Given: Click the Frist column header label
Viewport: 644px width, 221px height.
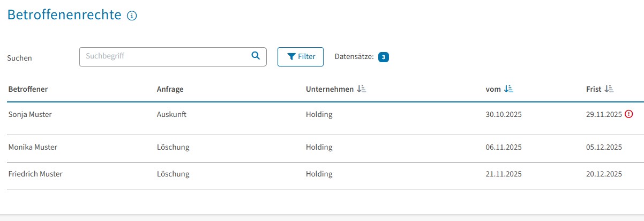Looking at the screenshot, I should tap(594, 89).
